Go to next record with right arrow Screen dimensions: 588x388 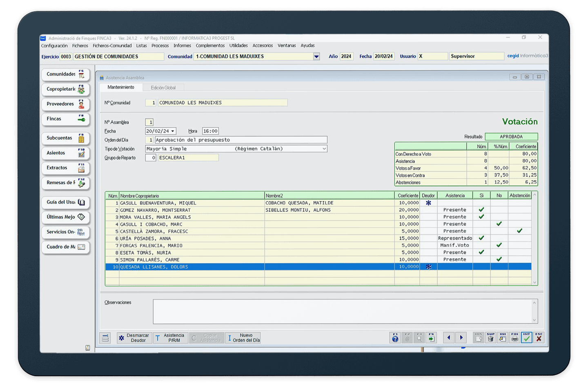461,338
